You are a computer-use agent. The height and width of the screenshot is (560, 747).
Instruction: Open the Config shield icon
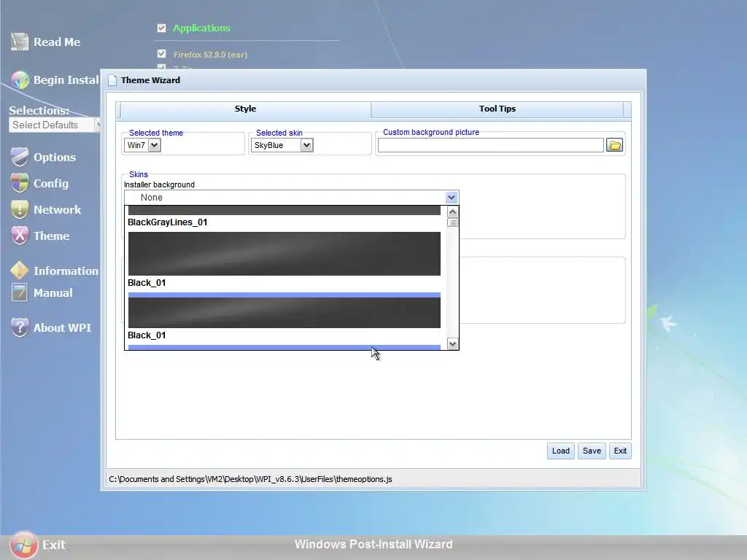pos(20,183)
